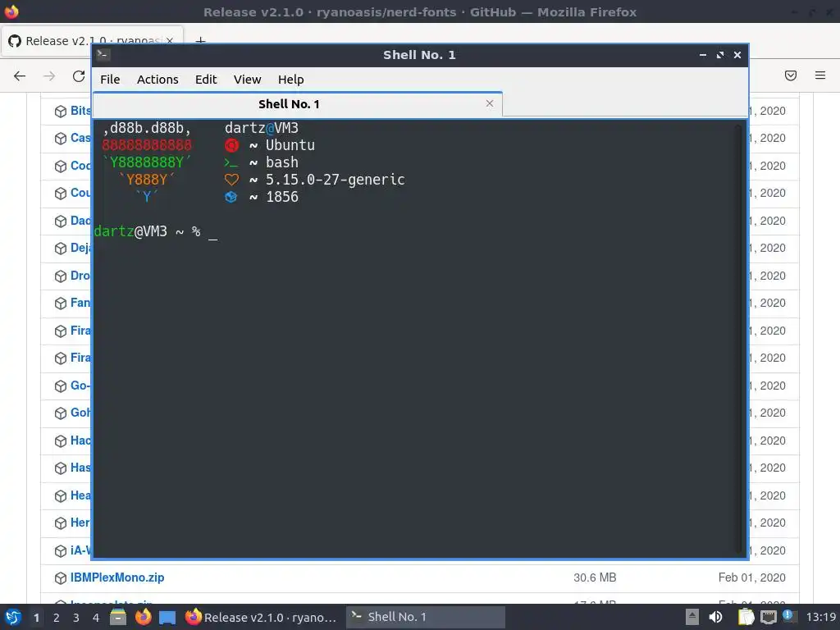The height and width of the screenshot is (630, 840).
Task: Launch Firefox from the taskbar quick launch
Action: pos(143,617)
